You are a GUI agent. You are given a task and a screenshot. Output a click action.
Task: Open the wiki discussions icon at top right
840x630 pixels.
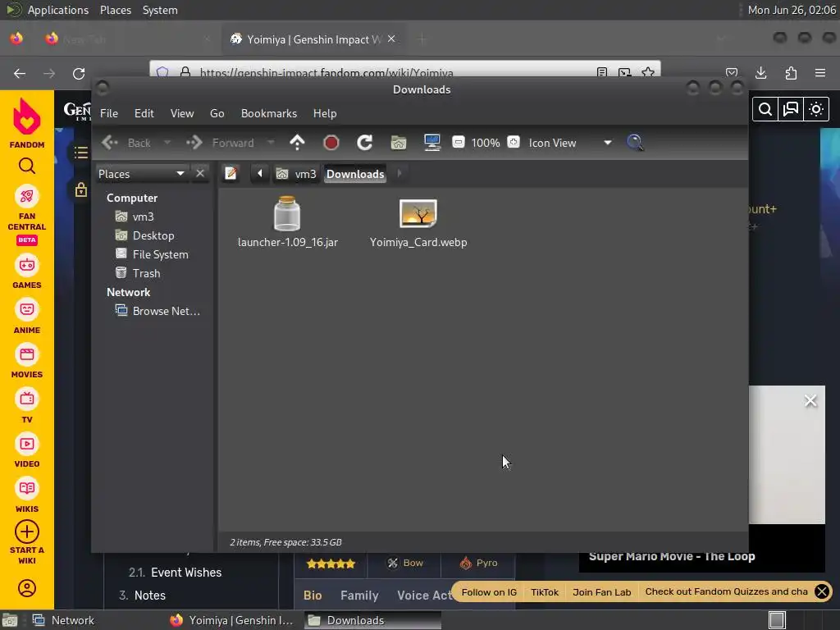tap(791, 109)
